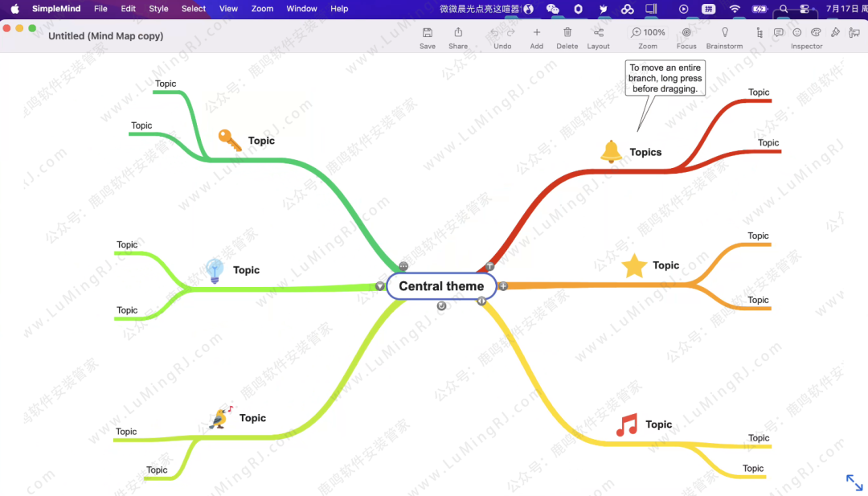Open the emoji icon inspector
The width and height of the screenshot is (868, 496).
click(x=797, y=33)
